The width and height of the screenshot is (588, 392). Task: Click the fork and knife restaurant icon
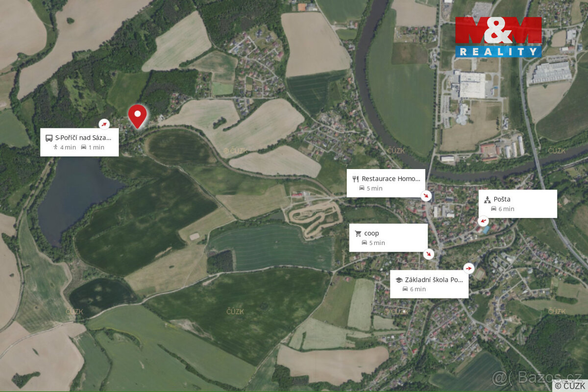click(x=356, y=179)
